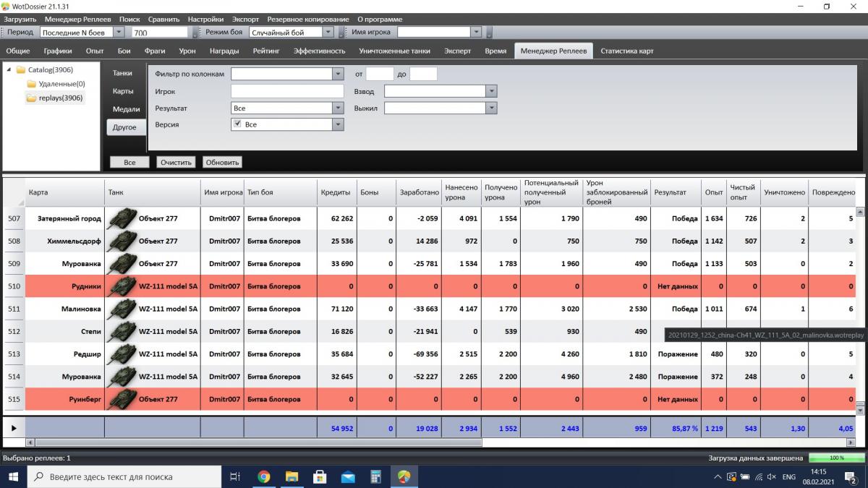Screen dimensions: 868x488
Task: Collapse the Catalog(3906) tree node
Action: point(9,70)
